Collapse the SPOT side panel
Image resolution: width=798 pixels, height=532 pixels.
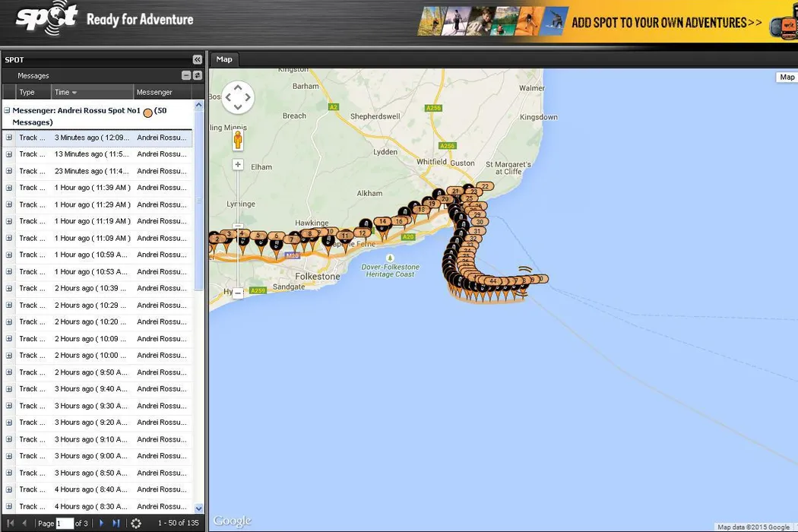coord(198,59)
